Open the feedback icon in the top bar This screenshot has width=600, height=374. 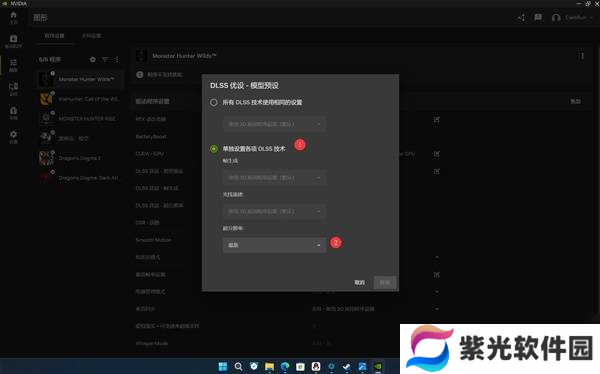pyautogui.click(x=538, y=17)
